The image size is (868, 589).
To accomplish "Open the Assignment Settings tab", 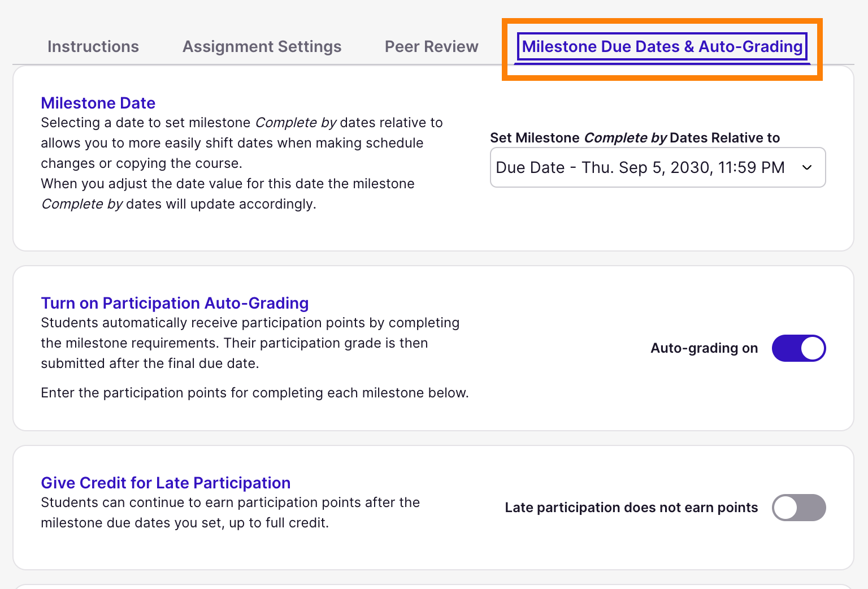I will (x=262, y=46).
